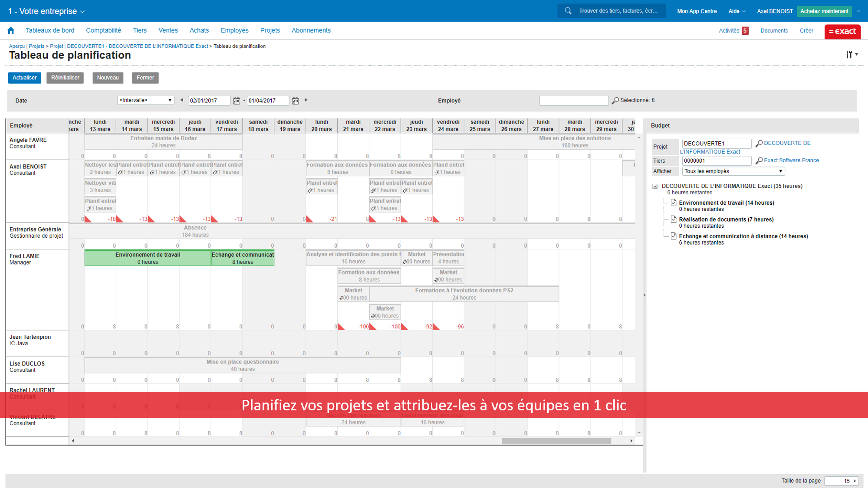
Task: Open the company selector dropdown
Action: (46, 11)
